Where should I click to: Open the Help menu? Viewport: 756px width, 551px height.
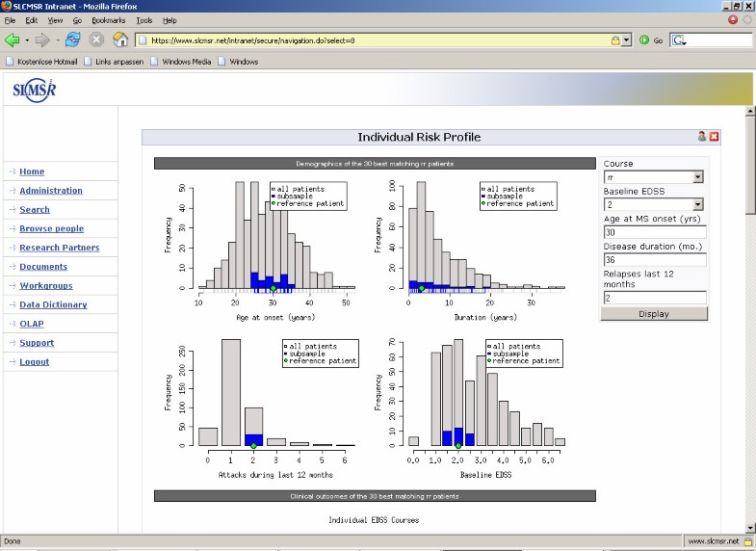tap(169, 20)
